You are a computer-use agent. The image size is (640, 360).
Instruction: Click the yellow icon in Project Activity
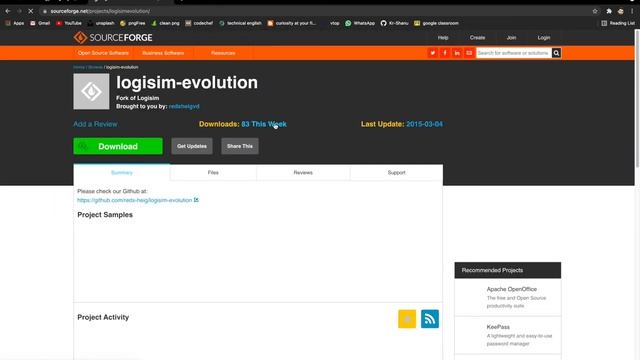[x=407, y=319]
